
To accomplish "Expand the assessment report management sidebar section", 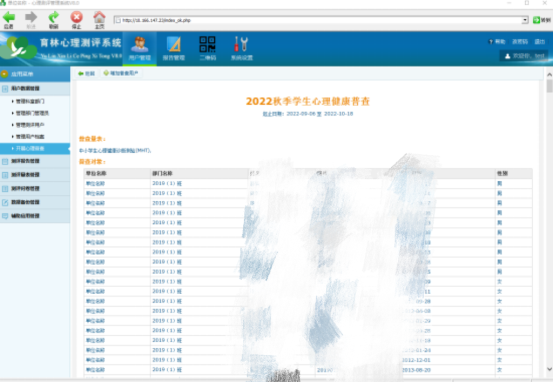I will tap(35, 161).
